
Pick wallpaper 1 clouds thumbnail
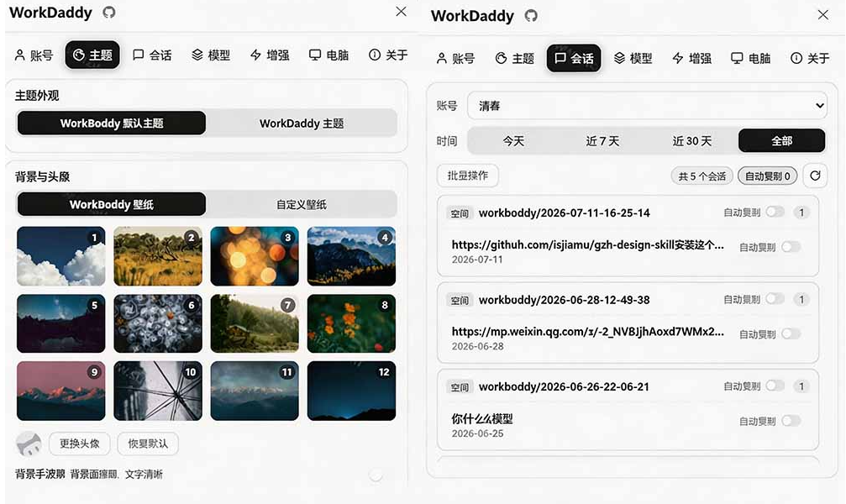(61, 256)
